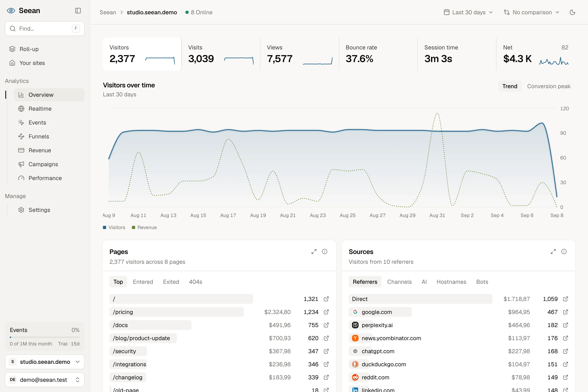Switch Sources to Bots tab
The width and height of the screenshot is (588, 392).
point(482,282)
